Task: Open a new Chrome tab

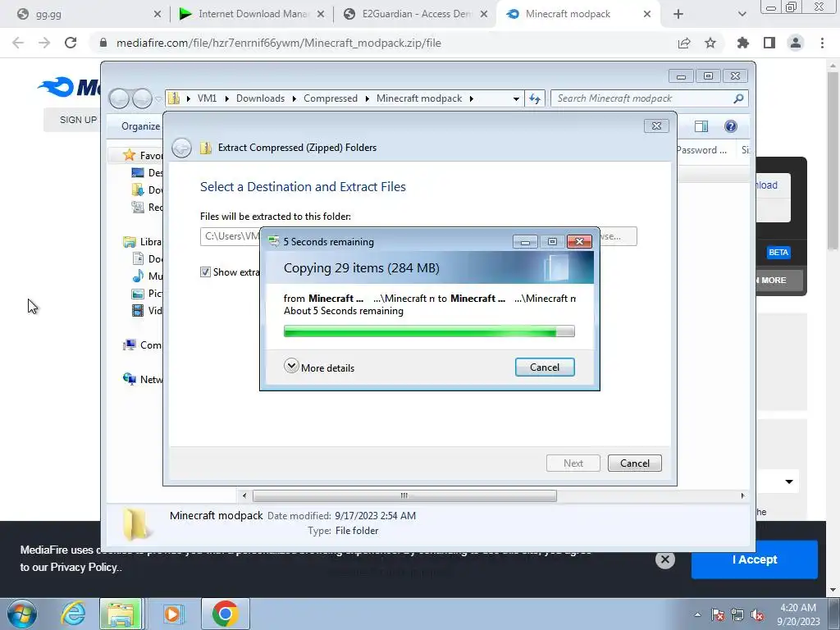Action: [678, 14]
